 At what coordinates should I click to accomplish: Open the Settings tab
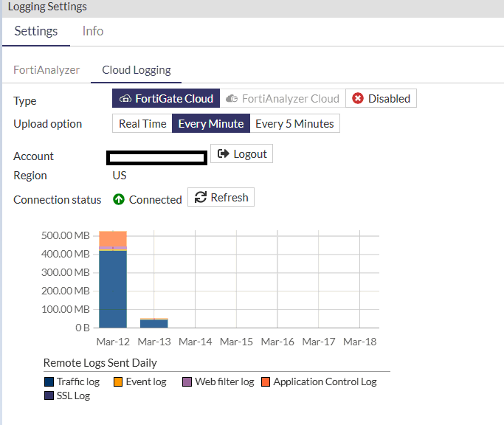tap(36, 31)
